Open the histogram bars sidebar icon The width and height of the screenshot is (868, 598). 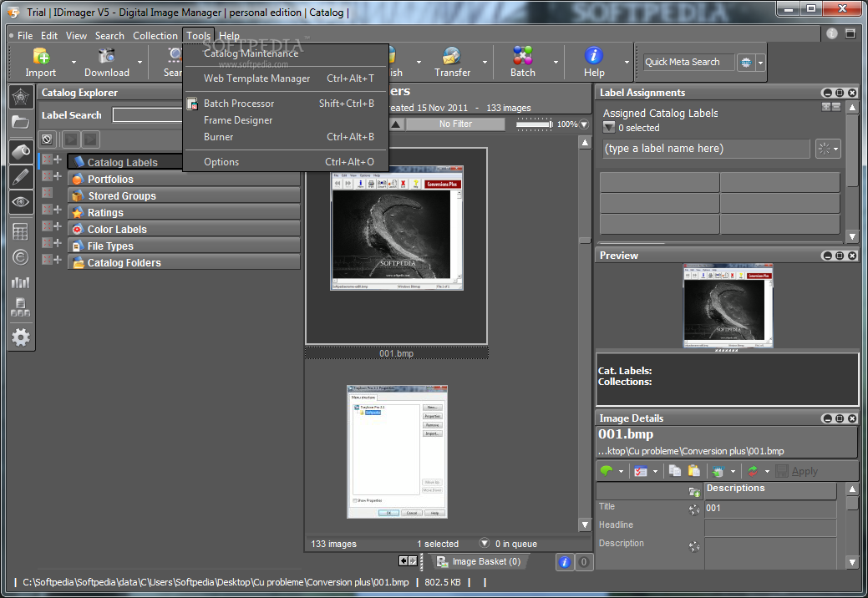[21, 282]
